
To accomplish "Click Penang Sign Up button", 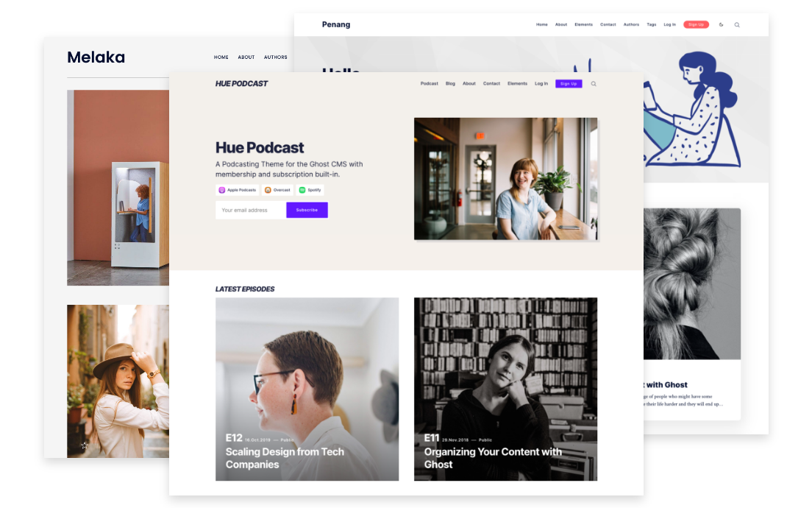I will pos(696,24).
